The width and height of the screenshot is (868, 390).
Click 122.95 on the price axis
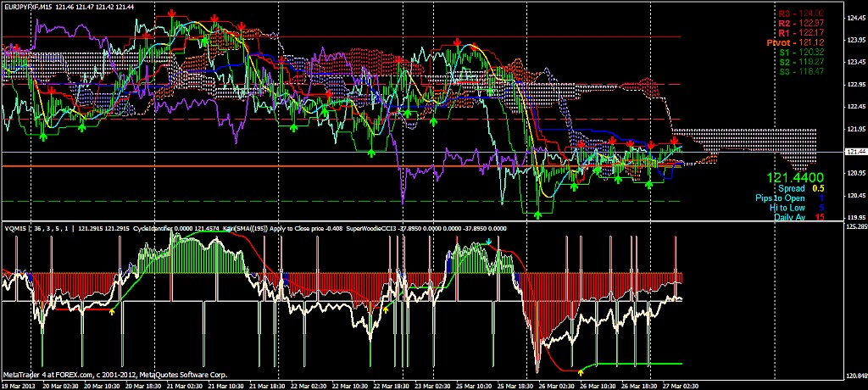(x=856, y=84)
